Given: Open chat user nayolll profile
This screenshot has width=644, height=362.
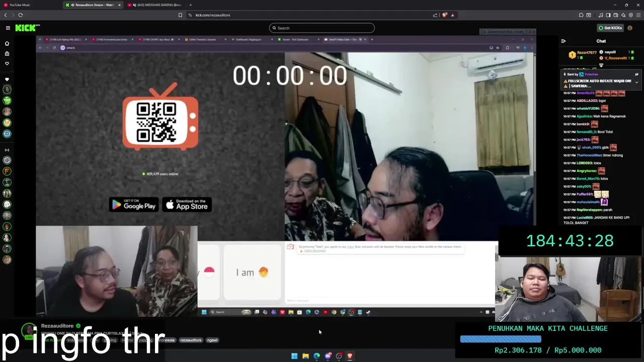Looking at the screenshot, I should pos(610,52).
